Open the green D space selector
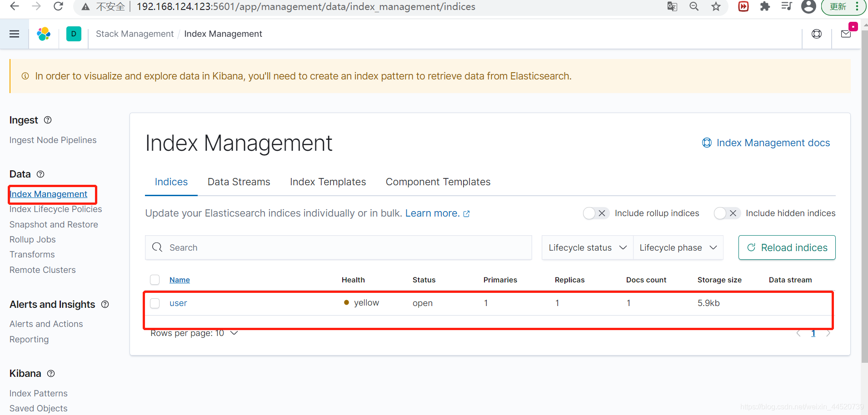The image size is (868, 415). 74,34
